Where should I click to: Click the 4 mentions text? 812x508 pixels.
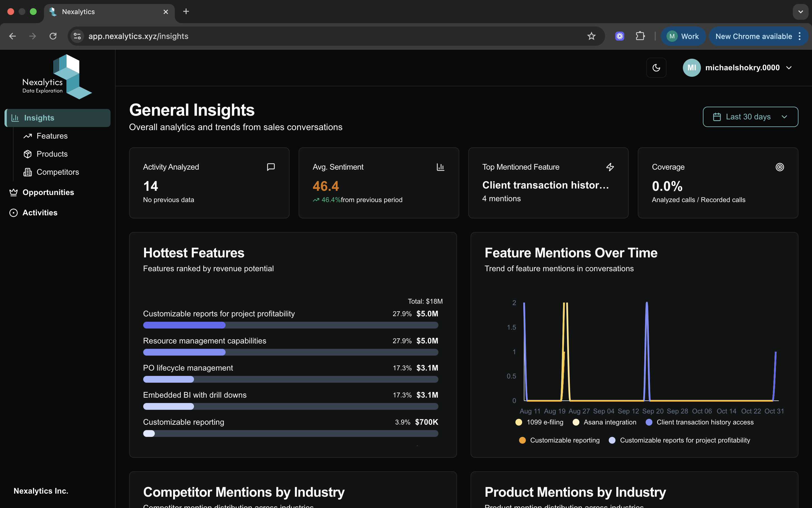[x=501, y=199]
